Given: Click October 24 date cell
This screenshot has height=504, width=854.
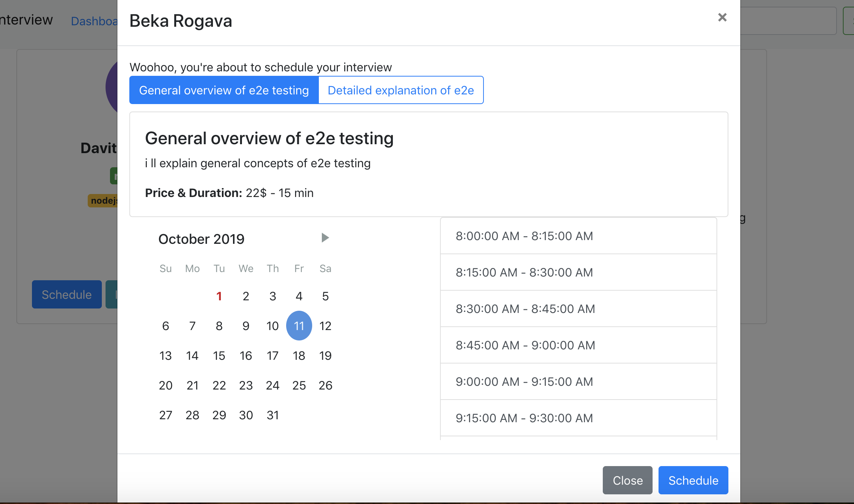Looking at the screenshot, I should pyautogui.click(x=272, y=385).
